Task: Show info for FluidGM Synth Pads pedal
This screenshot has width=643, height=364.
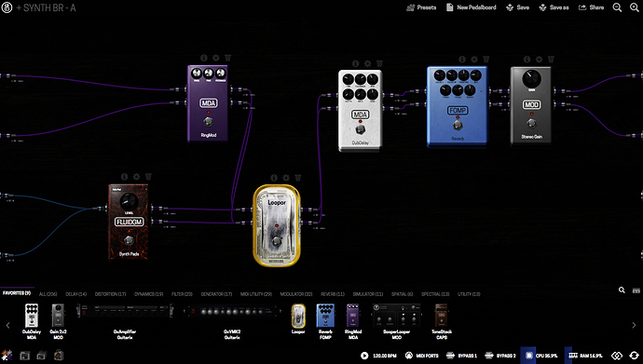Action: click(x=124, y=177)
